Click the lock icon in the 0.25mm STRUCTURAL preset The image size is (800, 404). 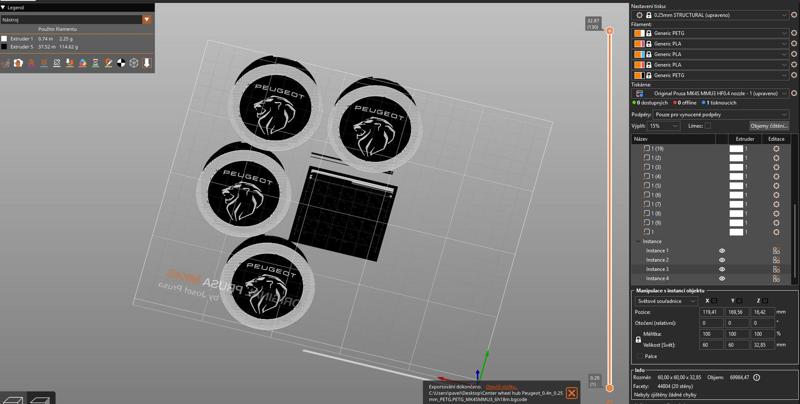click(648, 15)
